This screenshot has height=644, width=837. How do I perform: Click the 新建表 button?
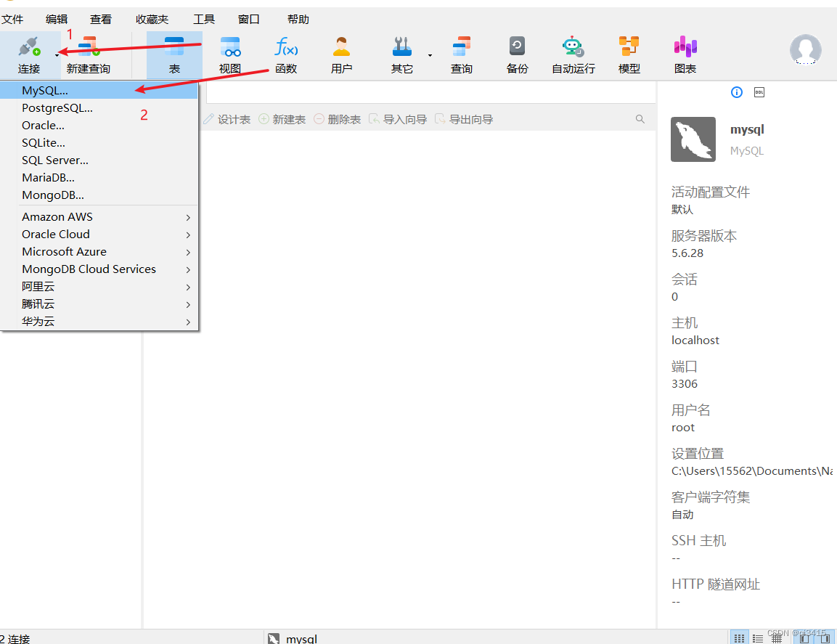tap(282, 119)
